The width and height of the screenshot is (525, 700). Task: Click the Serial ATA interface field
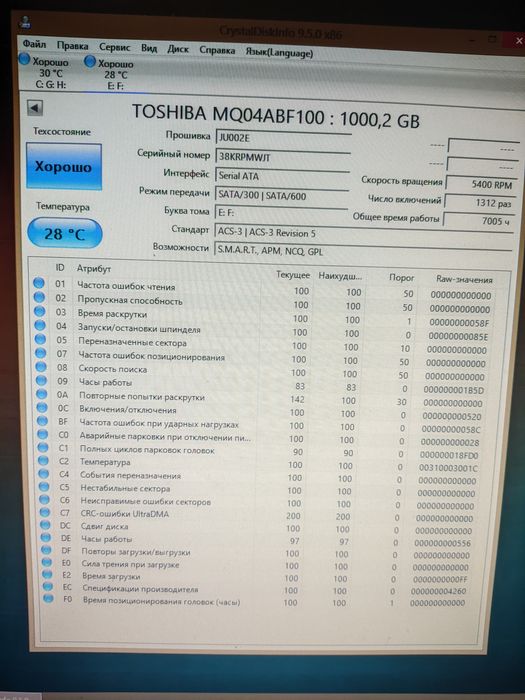pos(281,176)
